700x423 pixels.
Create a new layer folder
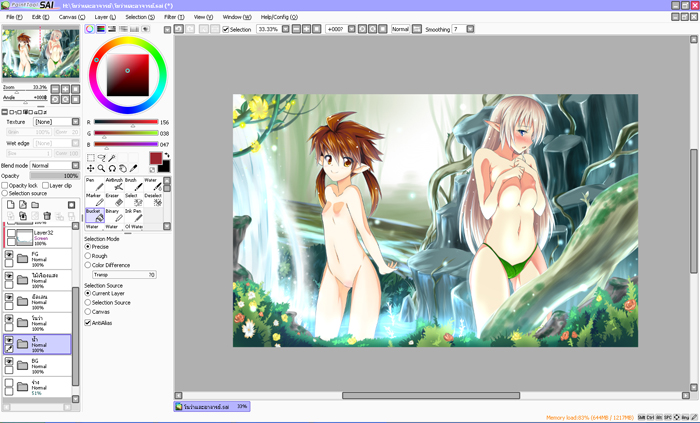(x=35, y=205)
